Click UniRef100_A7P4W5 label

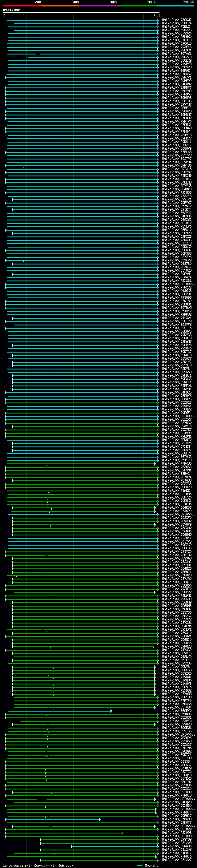click(x=177, y=464)
